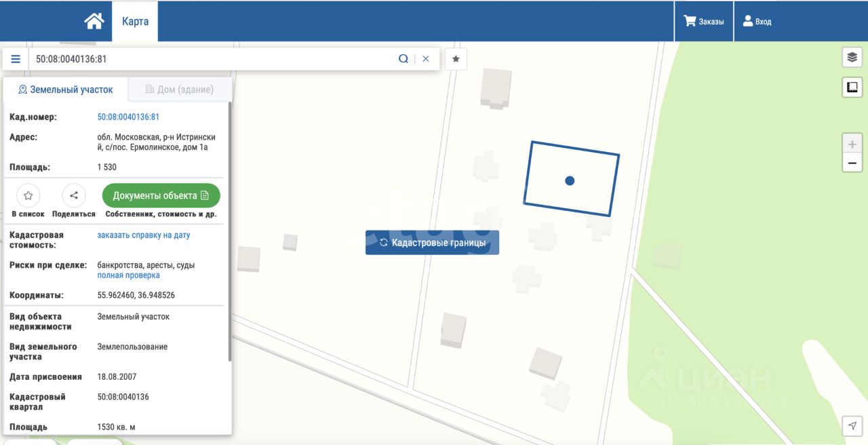The image size is (868, 445).
Task: Click the home icon in header
Action: pyautogui.click(x=94, y=21)
